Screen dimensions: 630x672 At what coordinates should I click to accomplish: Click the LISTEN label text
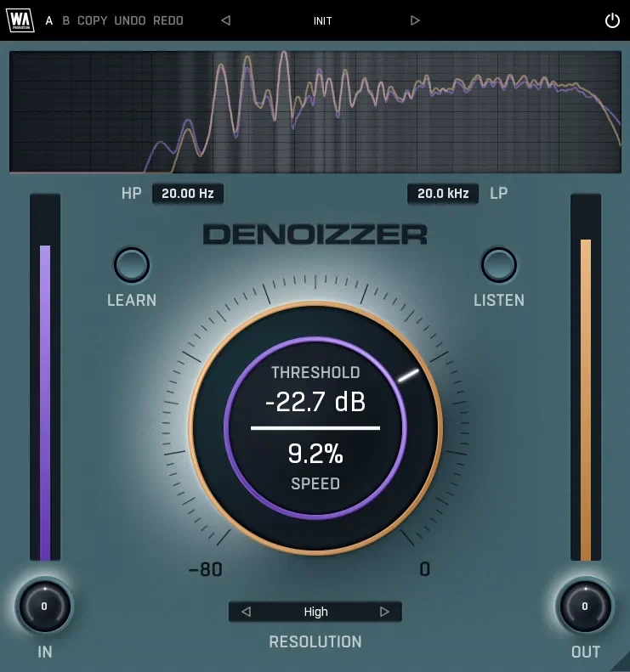click(x=499, y=301)
